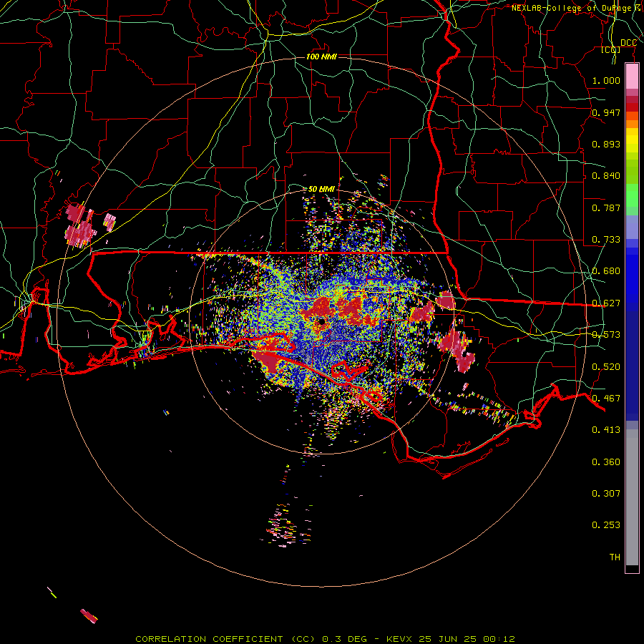This screenshot has height=644, width=644.
Task: Click the 0.360 scale value
Action: tap(606, 462)
